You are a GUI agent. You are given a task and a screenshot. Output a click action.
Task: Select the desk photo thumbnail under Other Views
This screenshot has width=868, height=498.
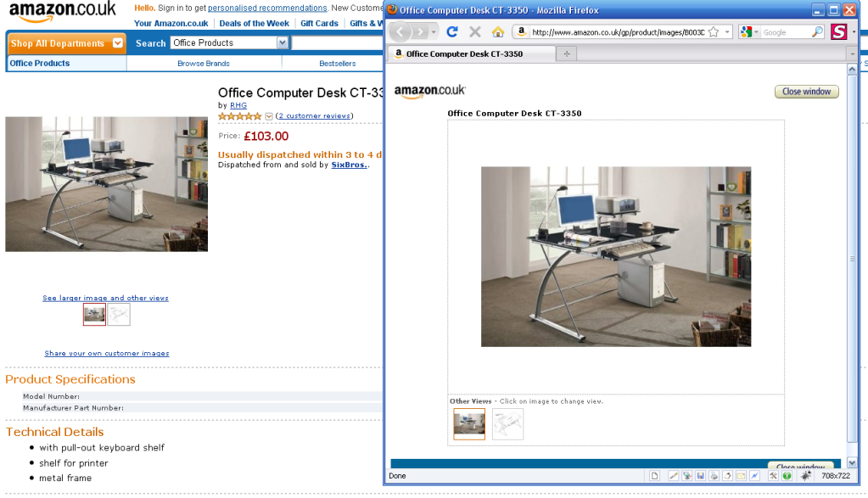[469, 424]
